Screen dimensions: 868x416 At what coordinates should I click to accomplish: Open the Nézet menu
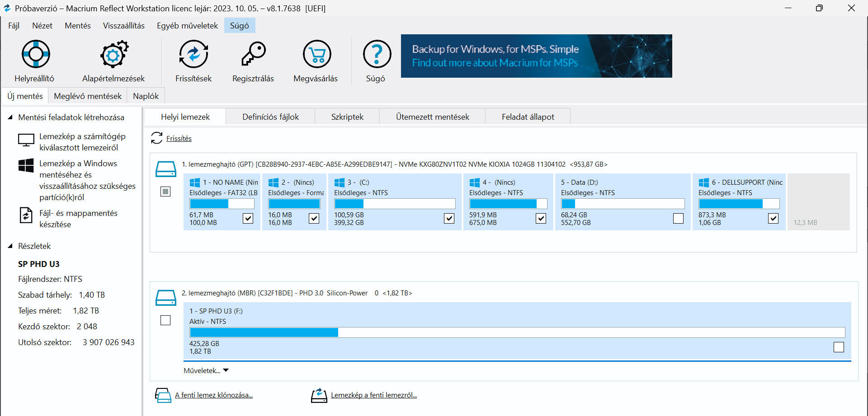(x=42, y=26)
